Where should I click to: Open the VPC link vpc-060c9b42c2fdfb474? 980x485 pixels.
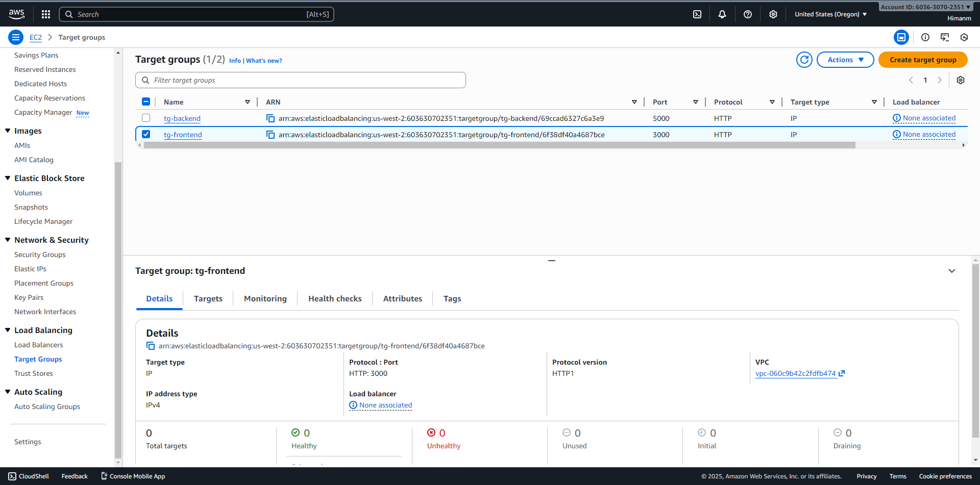[x=796, y=373]
